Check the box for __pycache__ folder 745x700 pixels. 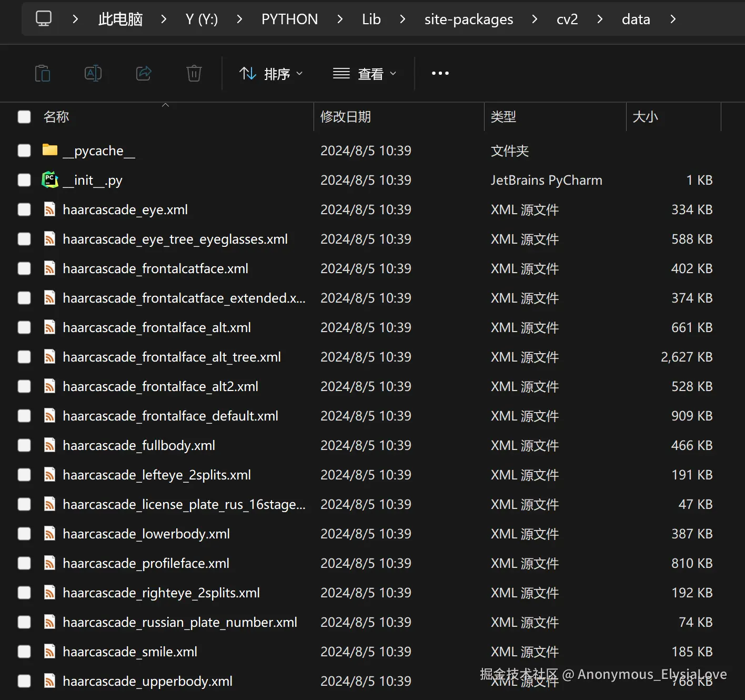tap(24, 151)
